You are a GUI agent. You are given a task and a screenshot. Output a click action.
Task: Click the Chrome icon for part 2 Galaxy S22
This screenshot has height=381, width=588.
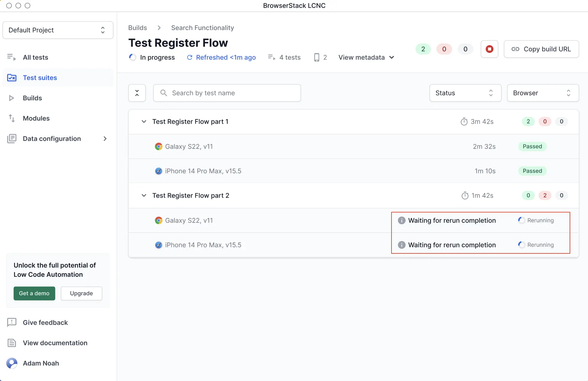point(159,221)
